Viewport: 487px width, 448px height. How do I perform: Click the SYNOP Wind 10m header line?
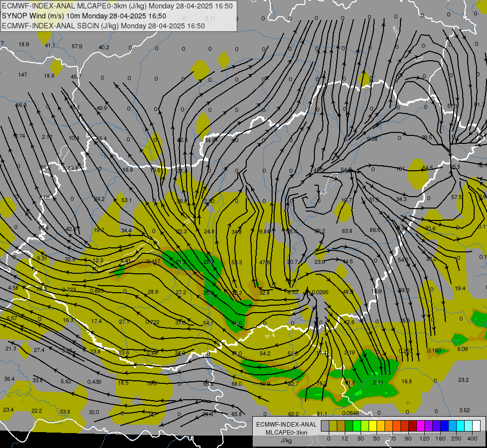coord(84,16)
